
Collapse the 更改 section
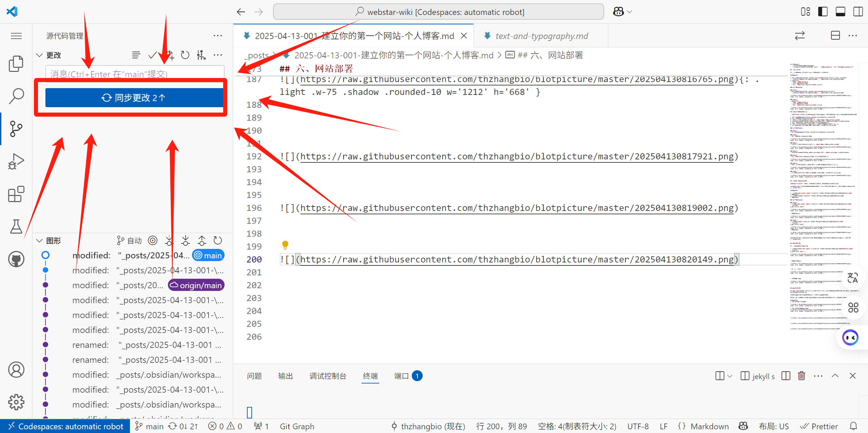pyautogui.click(x=39, y=55)
